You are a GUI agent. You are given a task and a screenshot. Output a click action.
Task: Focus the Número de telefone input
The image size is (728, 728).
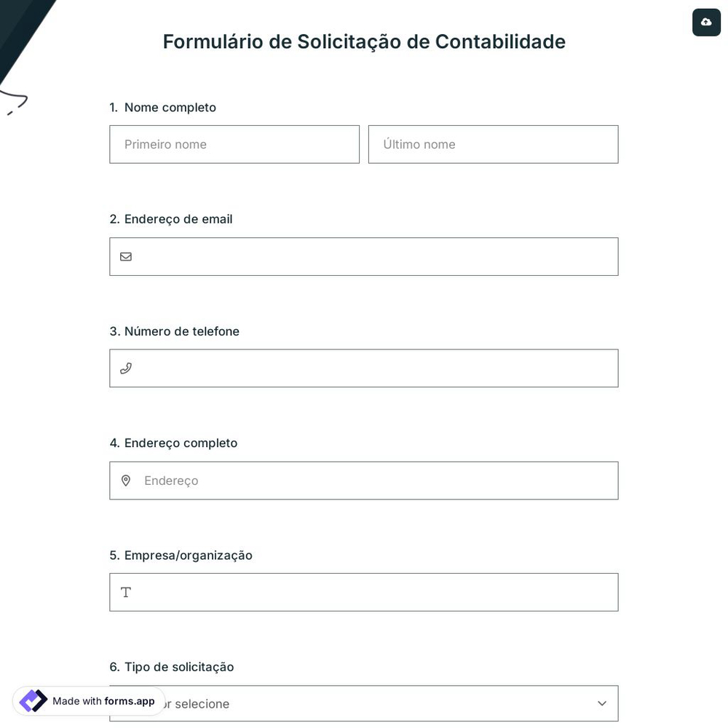364,368
